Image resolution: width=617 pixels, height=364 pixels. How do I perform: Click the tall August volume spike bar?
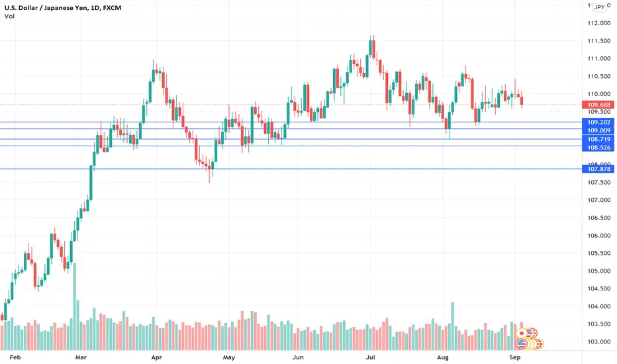tap(453, 326)
